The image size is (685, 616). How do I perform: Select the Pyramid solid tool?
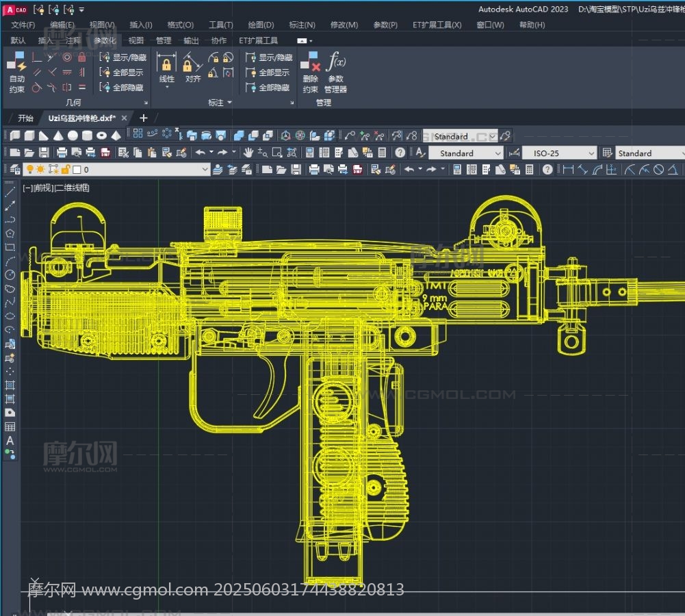[116, 136]
